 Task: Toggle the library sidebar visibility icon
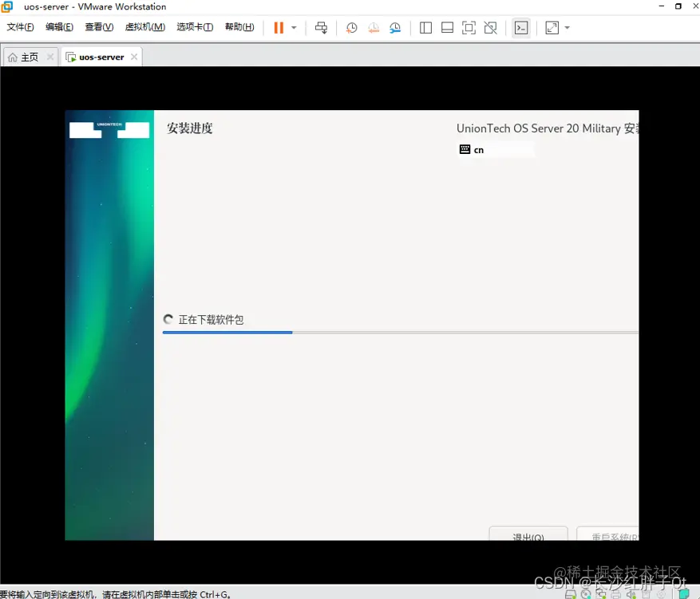[425, 27]
